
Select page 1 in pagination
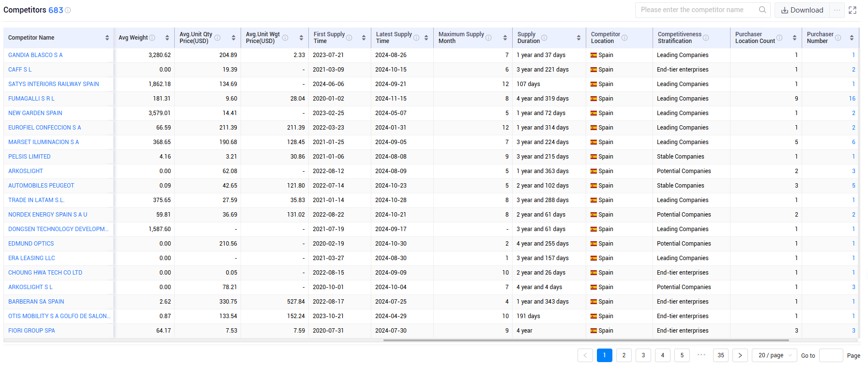(605, 355)
